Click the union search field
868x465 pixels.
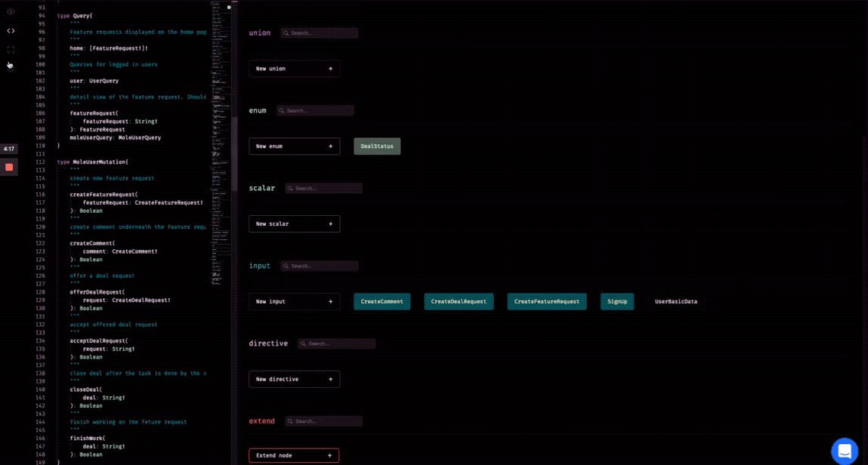pyautogui.click(x=320, y=33)
